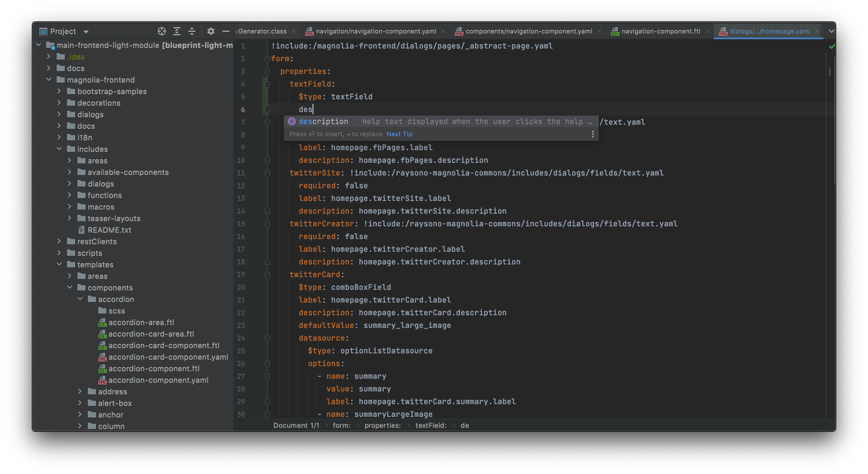Click the Collapse All icon in Project toolbar

[x=191, y=31]
